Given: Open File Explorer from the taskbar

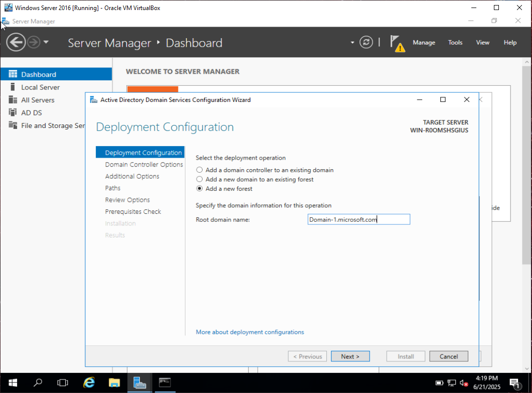Looking at the screenshot, I should coord(114,383).
